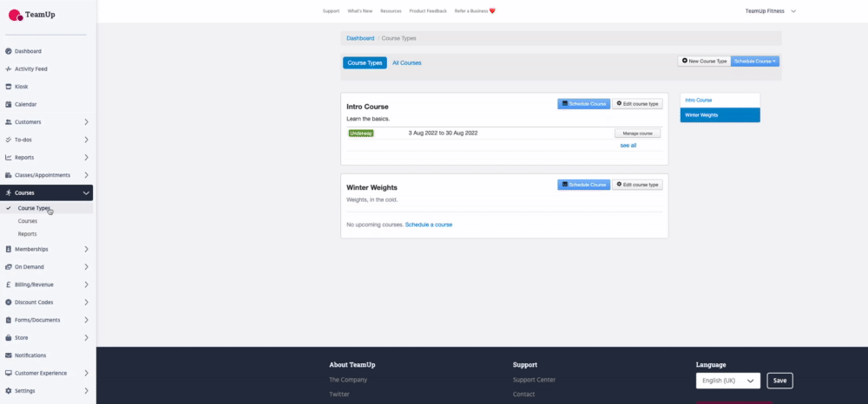This screenshot has width=868, height=404.
Task: Click the Notifications envelope icon
Action: coord(8,355)
